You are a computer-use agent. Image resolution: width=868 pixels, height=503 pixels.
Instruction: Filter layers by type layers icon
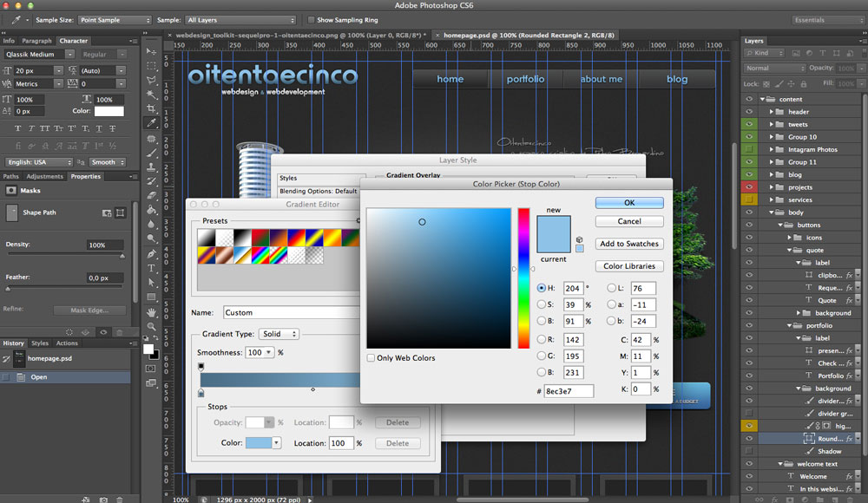(823, 53)
